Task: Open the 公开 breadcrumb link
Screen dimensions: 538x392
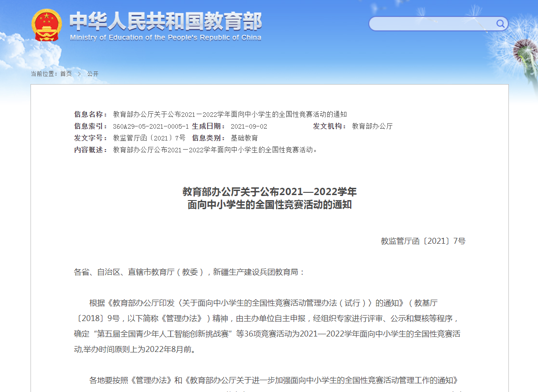Action: [93, 74]
